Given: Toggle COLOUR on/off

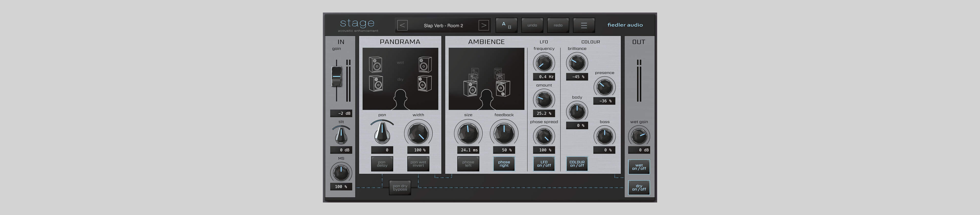Looking at the screenshot, I should [x=577, y=164].
